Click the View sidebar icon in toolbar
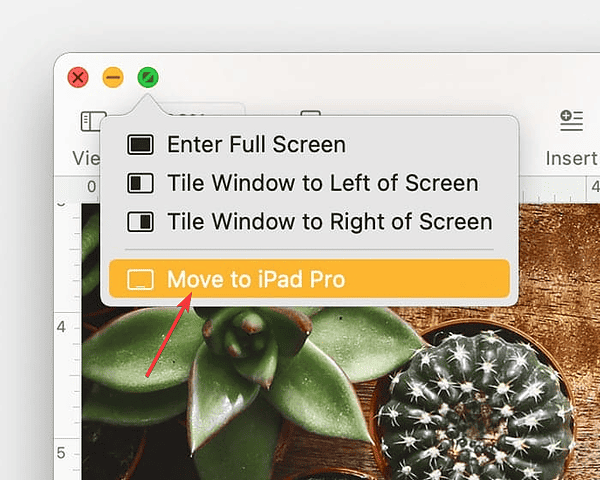 [x=92, y=121]
